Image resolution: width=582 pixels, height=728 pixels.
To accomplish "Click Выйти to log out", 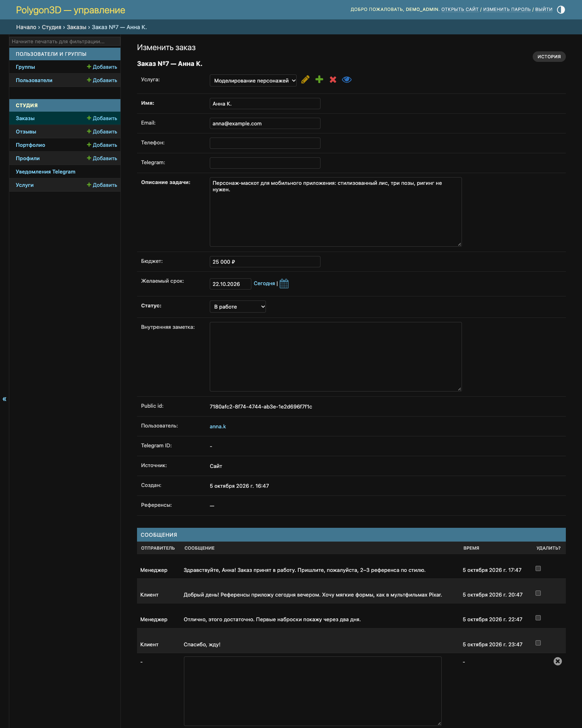I will 544,9.
